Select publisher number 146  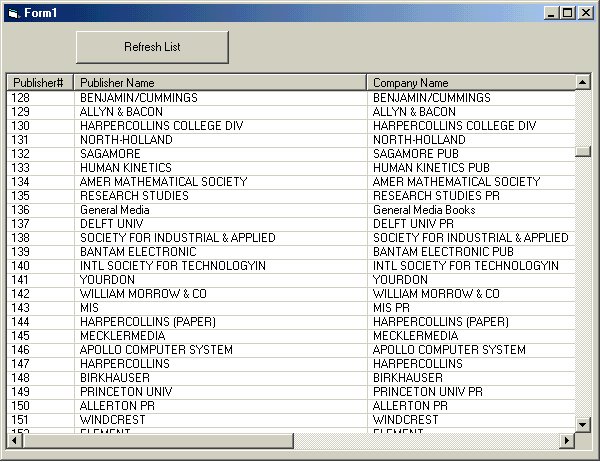click(20, 350)
